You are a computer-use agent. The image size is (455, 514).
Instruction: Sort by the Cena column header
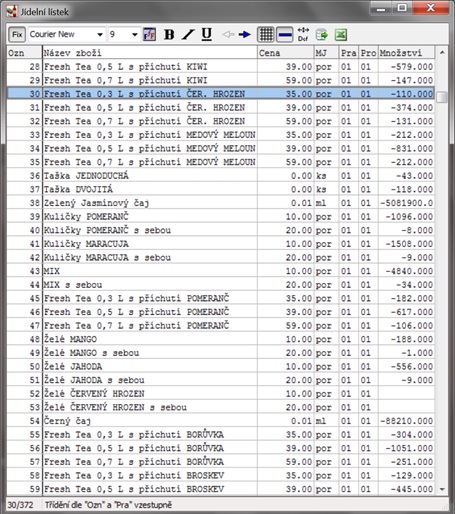tap(285, 53)
